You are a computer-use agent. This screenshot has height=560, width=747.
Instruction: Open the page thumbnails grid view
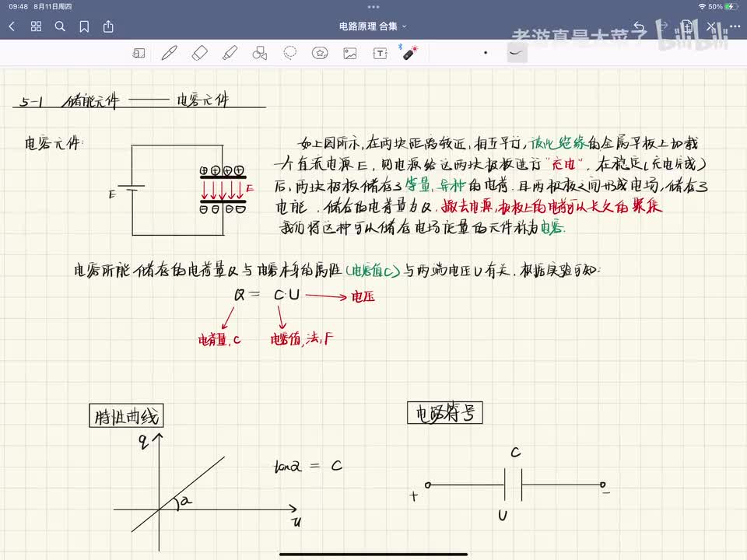(x=37, y=26)
